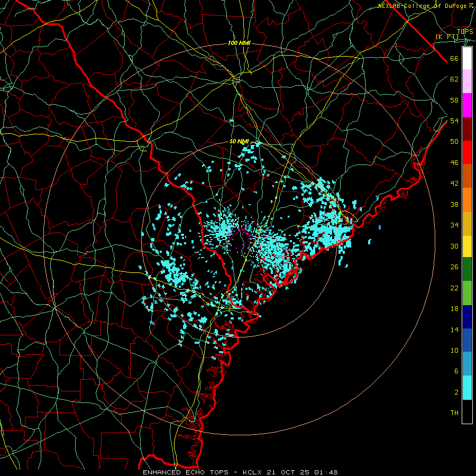
Task: Click the 100 NMI range ring label
Action: [x=239, y=43]
